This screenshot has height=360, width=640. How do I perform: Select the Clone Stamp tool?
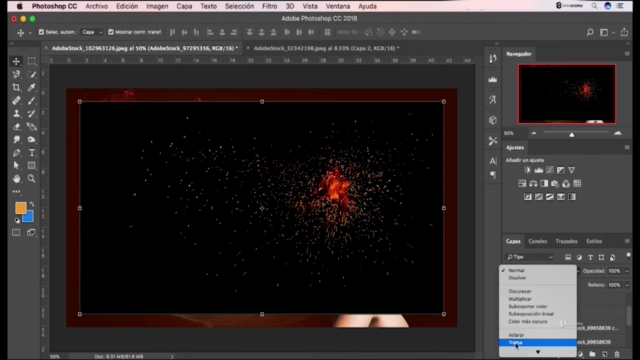click(16, 113)
